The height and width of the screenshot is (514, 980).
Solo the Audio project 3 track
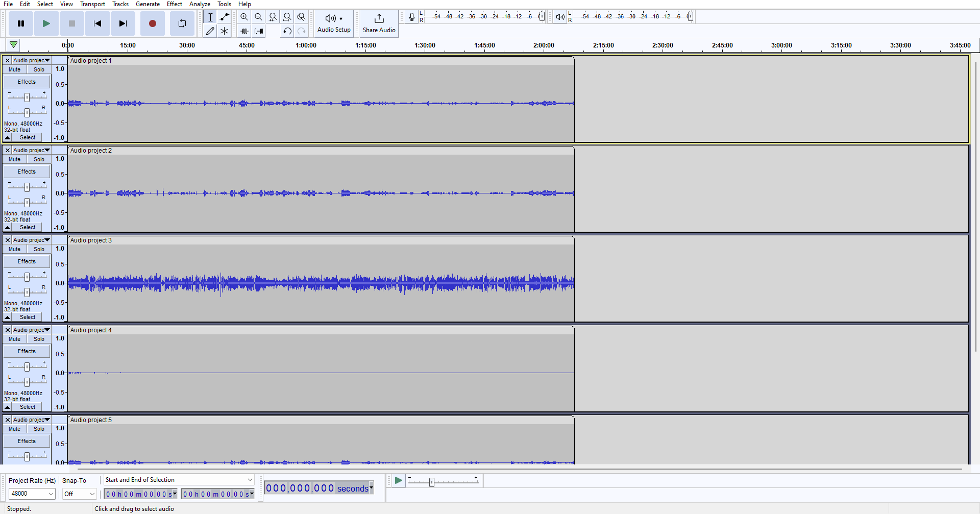39,249
